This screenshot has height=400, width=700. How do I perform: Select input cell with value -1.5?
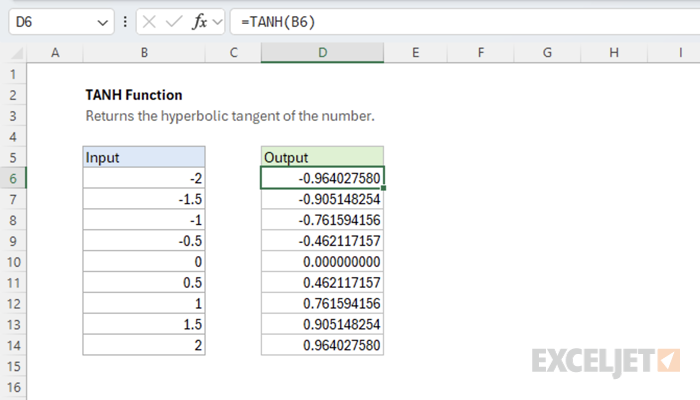click(x=144, y=200)
